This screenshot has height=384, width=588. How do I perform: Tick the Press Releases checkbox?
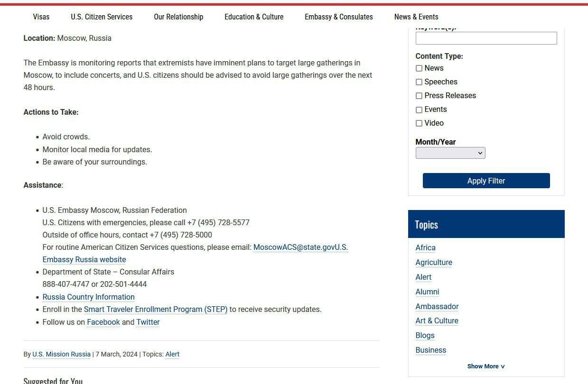(419, 96)
